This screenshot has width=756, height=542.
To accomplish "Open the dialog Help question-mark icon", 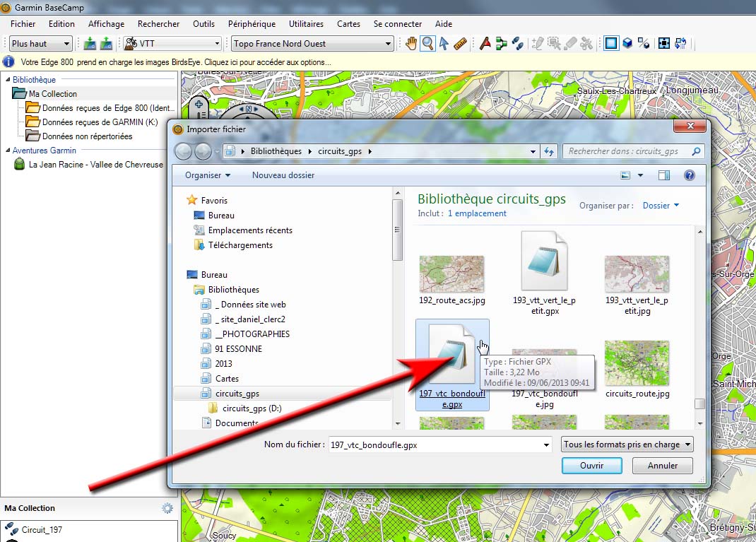I will 690,175.
